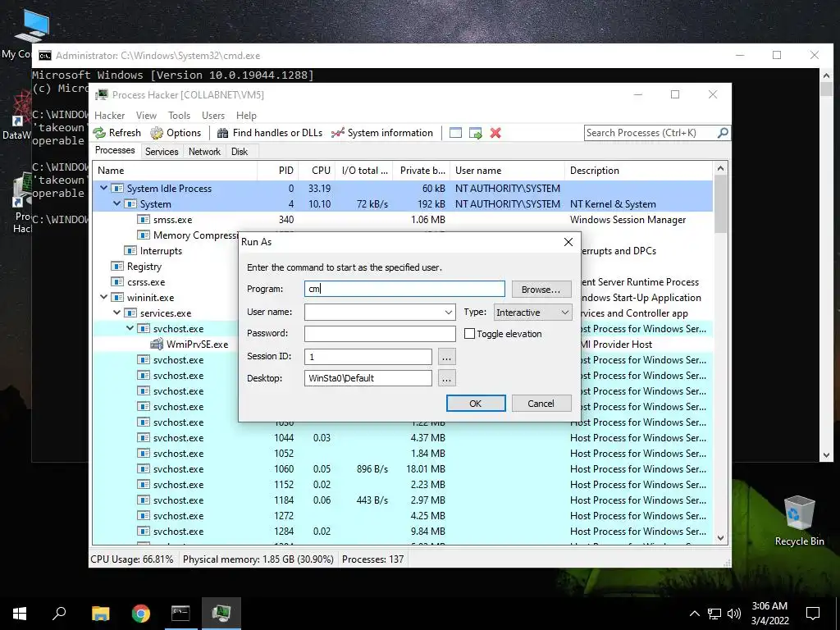The image size is (840, 630).
Task: Select the svchost.exe row with PID 1060
Action: pos(403,468)
